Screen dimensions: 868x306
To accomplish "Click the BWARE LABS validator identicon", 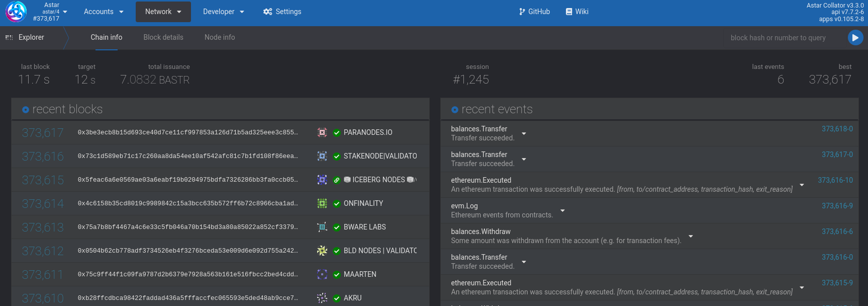I will point(322,227).
